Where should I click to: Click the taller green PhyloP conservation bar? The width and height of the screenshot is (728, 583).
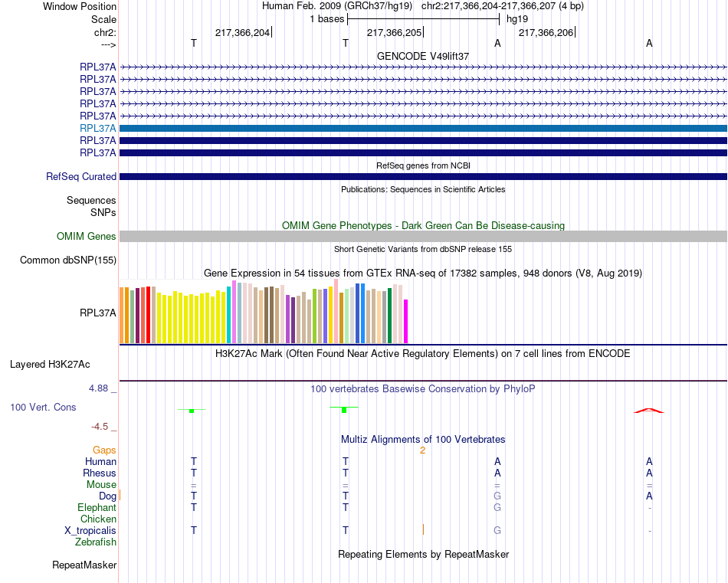click(x=344, y=410)
